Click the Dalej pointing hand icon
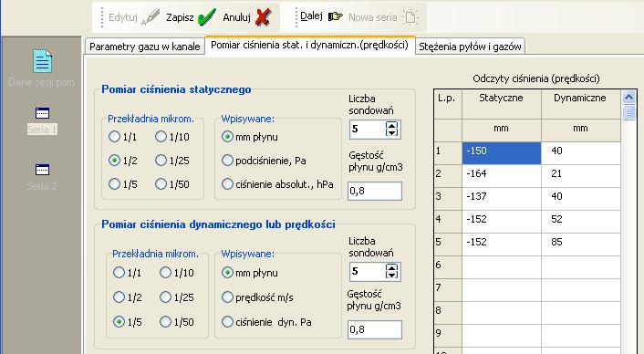Image resolution: width=644 pixels, height=354 pixels. [335, 16]
